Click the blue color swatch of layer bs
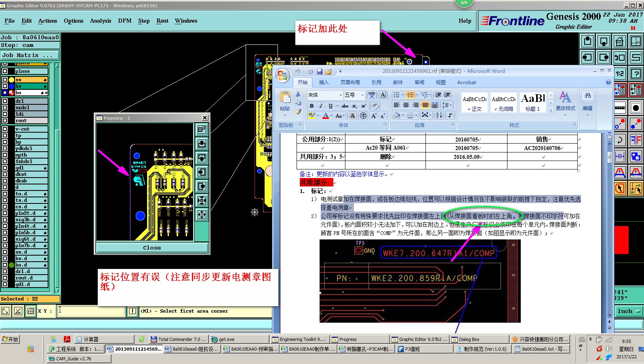 click(x=11, y=87)
